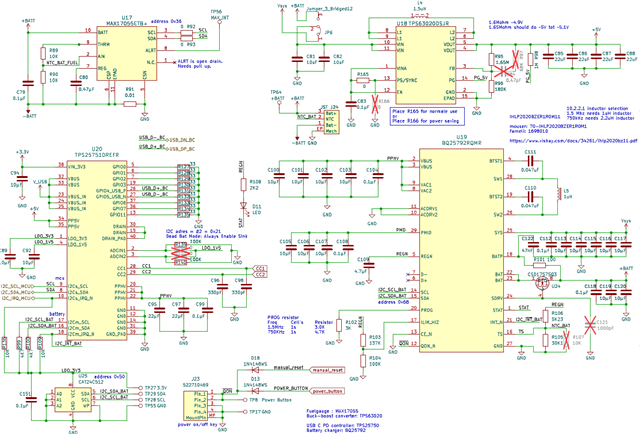The image size is (640, 434).
Task: Select resistor R103 137K
Action: (x=363, y=340)
